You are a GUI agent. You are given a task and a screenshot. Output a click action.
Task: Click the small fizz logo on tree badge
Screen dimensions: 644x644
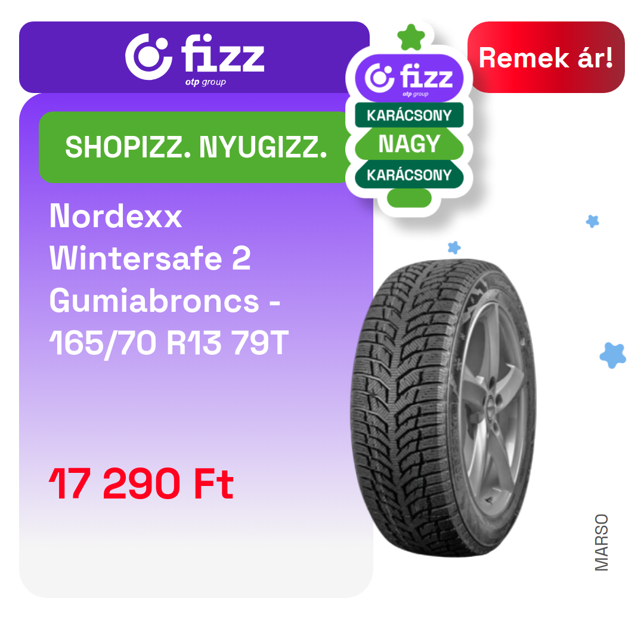(x=409, y=79)
